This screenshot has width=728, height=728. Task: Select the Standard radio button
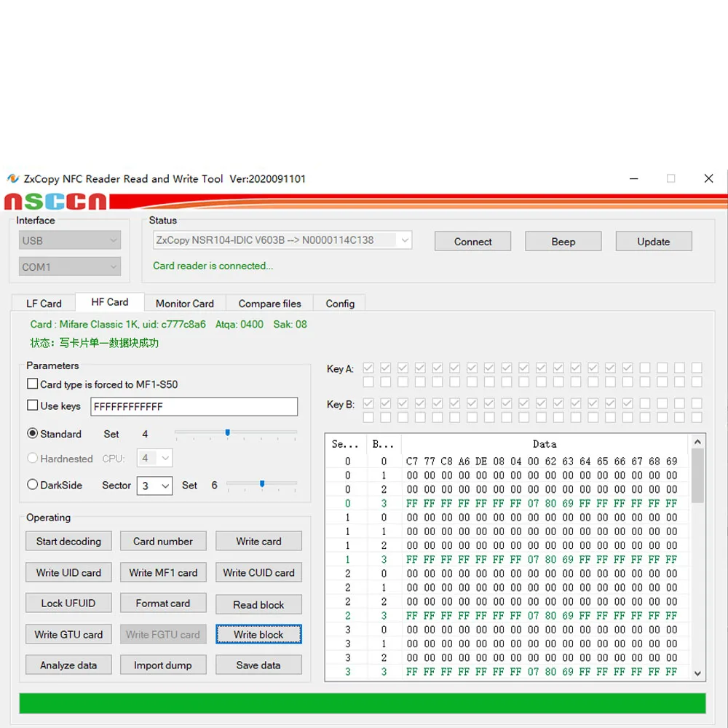[x=33, y=433]
